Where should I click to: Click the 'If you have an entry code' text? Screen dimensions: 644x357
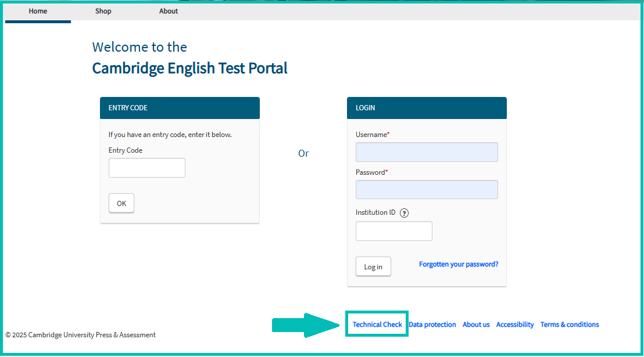[x=170, y=135]
